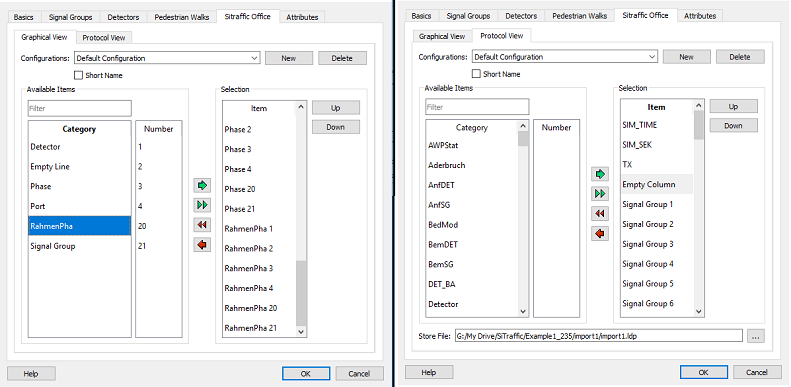Select the BedMod category
791x387 pixels.
[472, 225]
